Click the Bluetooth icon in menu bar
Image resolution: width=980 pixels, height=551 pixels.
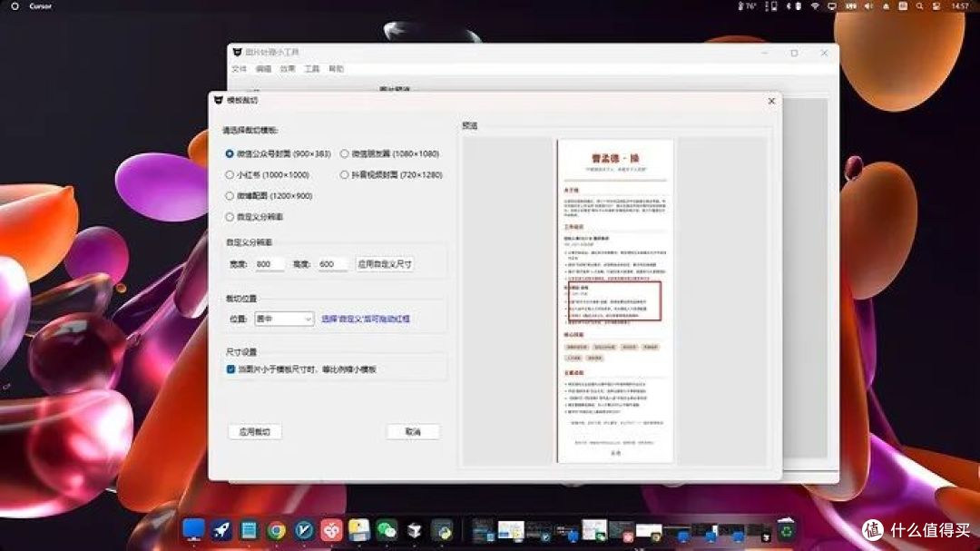789,6
